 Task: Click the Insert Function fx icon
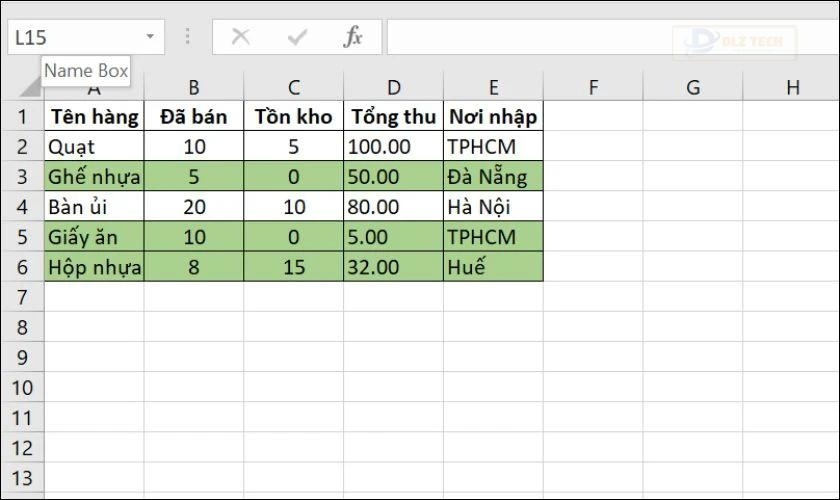point(352,37)
